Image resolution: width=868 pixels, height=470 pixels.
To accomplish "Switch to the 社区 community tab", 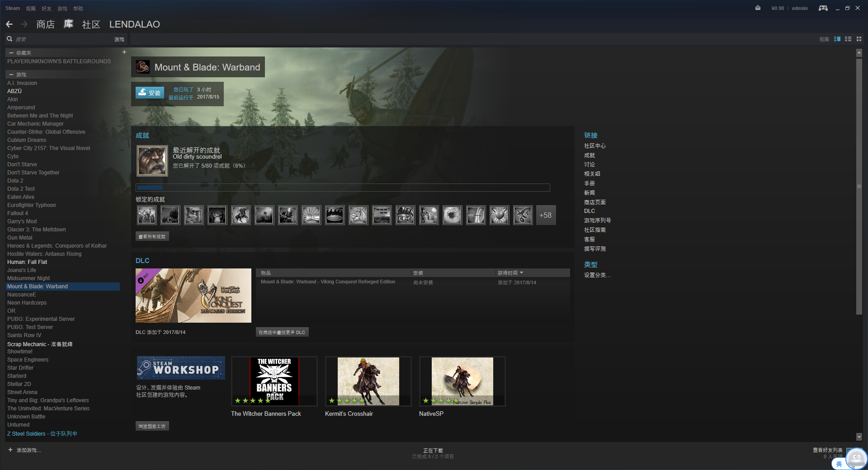I will (91, 24).
